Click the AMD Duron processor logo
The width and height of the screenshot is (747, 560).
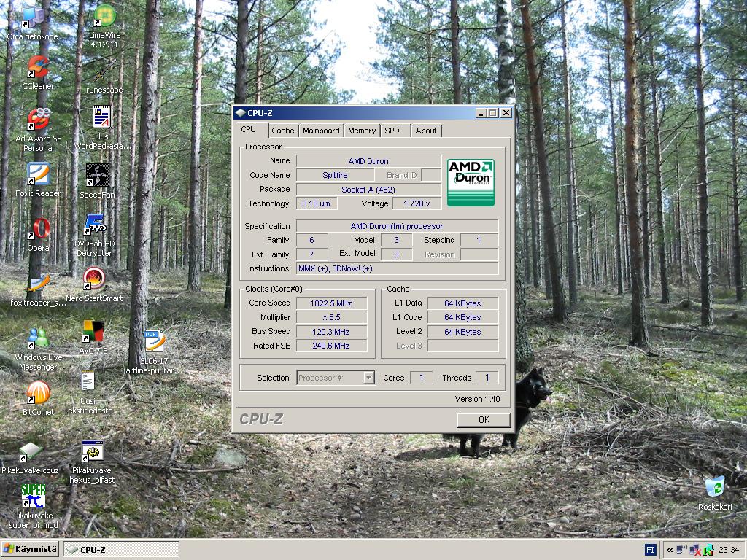point(471,182)
